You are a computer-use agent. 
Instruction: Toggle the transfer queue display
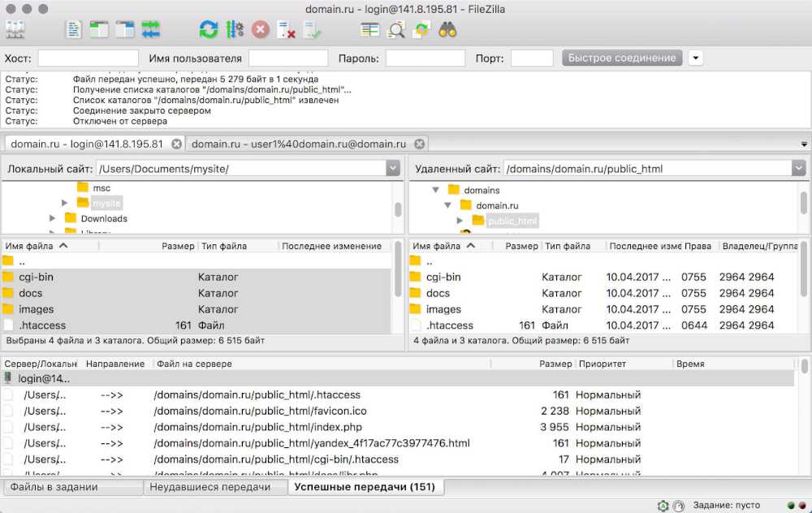click(x=150, y=30)
